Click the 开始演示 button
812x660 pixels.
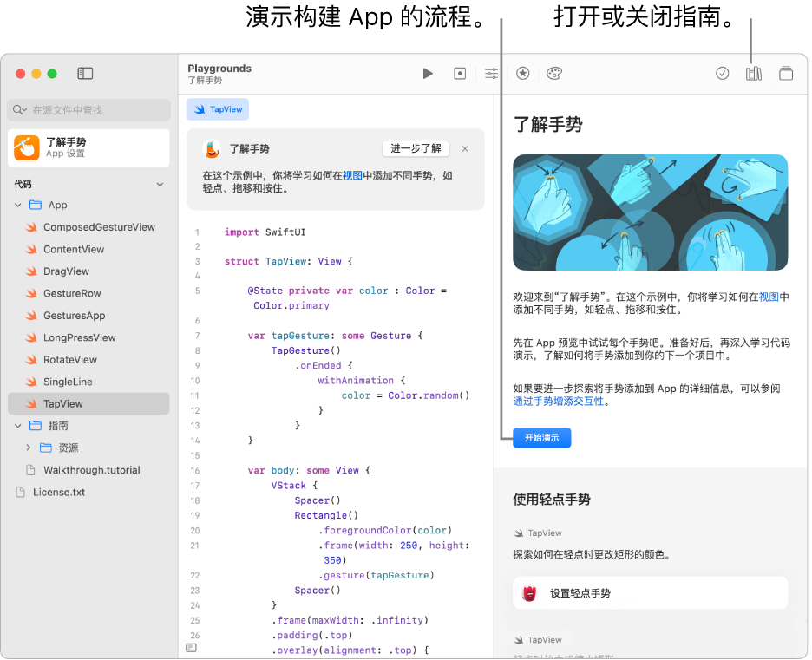[541, 438]
